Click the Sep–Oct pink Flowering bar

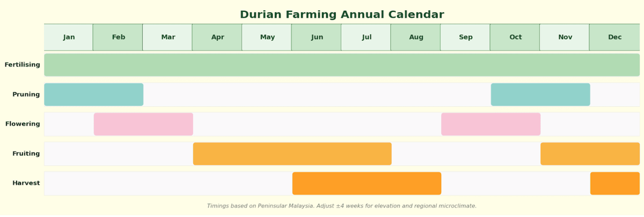pos(491,124)
